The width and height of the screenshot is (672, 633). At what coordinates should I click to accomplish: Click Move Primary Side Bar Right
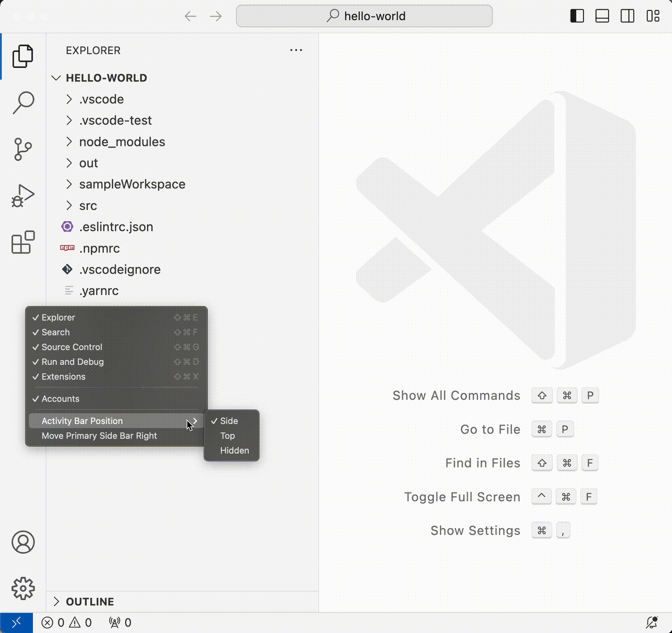(99, 436)
